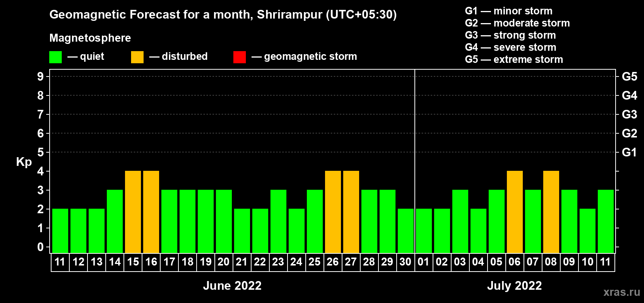Screen dimensions: 644x303
Task: Select date cell 21 under June
Action: point(242,262)
